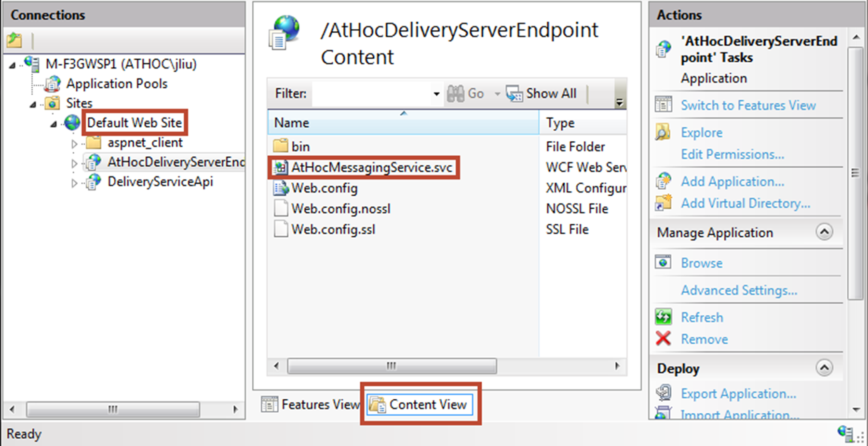Expand the aspnet_client folder node
Screen dimensions: 868x446
tap(74, 143)
